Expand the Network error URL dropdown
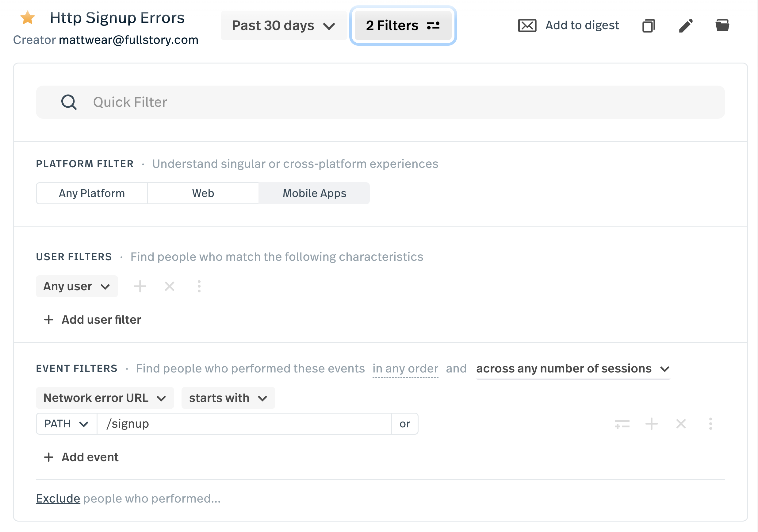 [105, 398]
